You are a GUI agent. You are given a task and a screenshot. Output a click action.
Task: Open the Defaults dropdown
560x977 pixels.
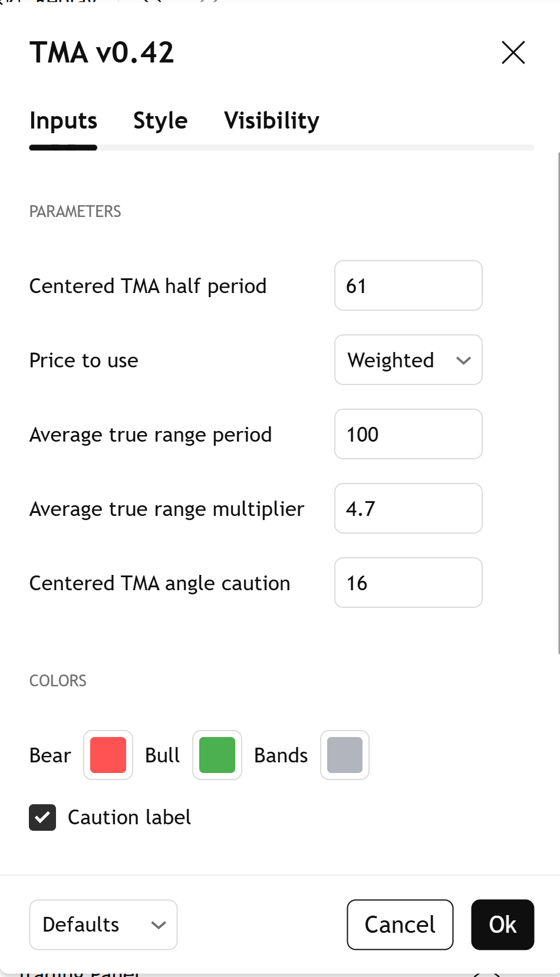103,925
